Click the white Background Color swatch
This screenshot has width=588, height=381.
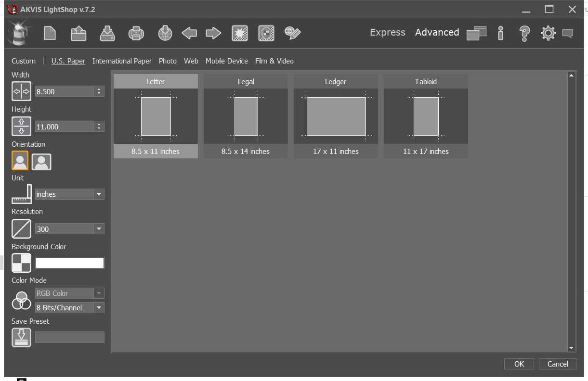coord(70,263)
